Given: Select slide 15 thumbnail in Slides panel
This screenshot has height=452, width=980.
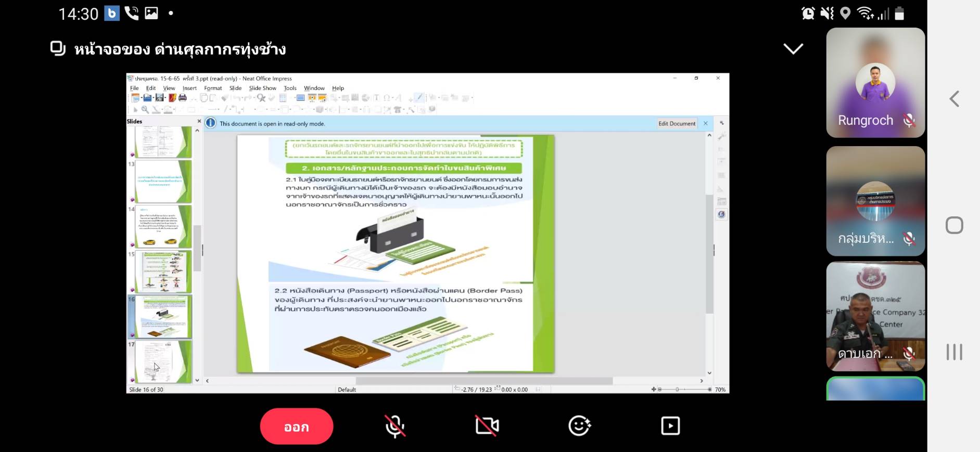Looking at the screenshot, I should click(163, 272).
